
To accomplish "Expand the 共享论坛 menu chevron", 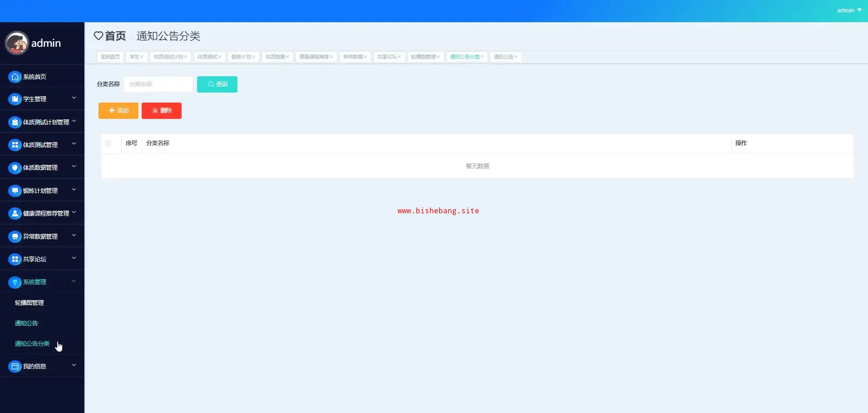I will point(74,258).
